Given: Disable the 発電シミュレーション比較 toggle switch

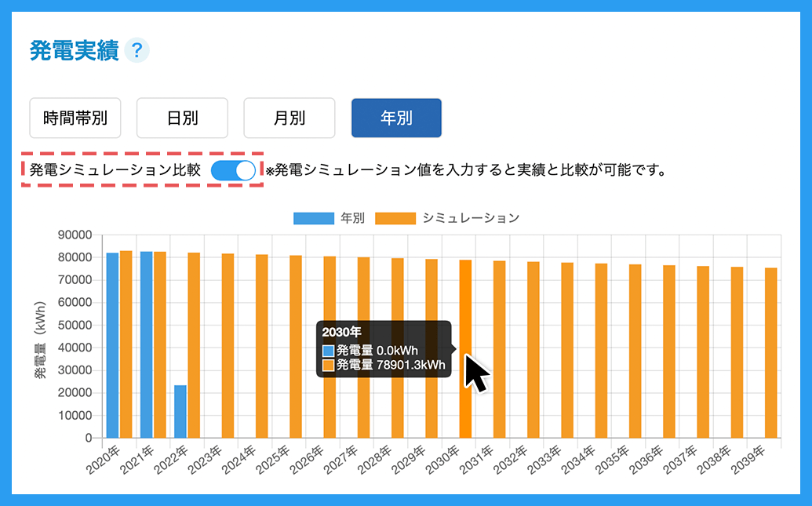Looking at the screenshot, I should point(233,170).
